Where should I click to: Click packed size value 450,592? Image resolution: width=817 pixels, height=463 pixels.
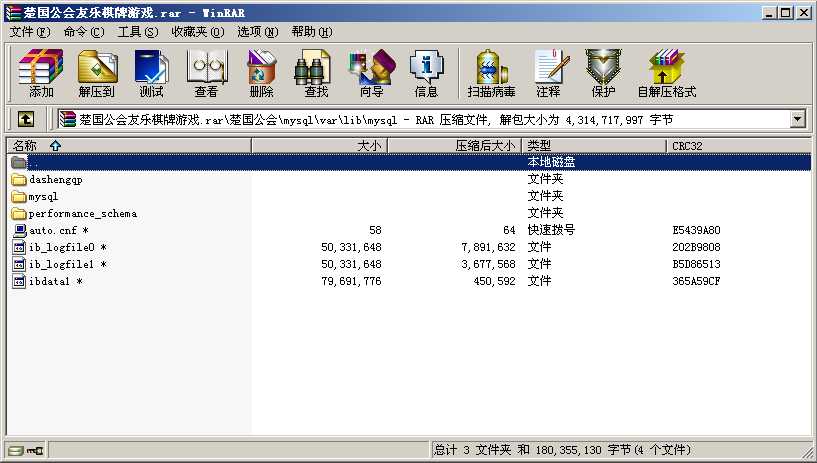click(x=494, y=281)
